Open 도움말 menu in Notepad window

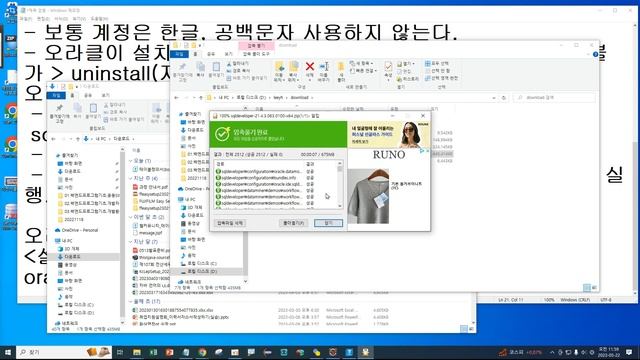[99, 19]
